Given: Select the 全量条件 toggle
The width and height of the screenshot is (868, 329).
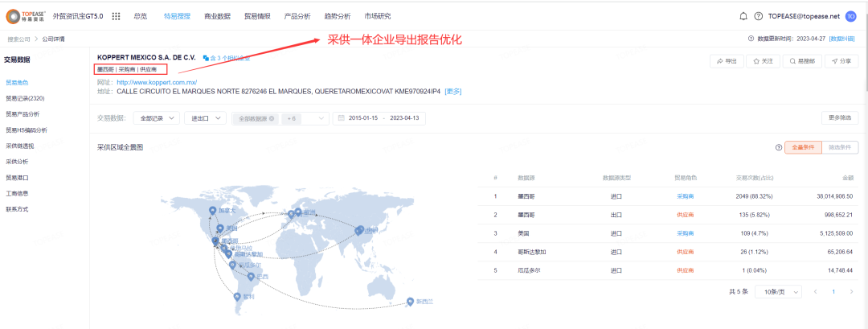Looking at the screenshot, I should [803, 147].
